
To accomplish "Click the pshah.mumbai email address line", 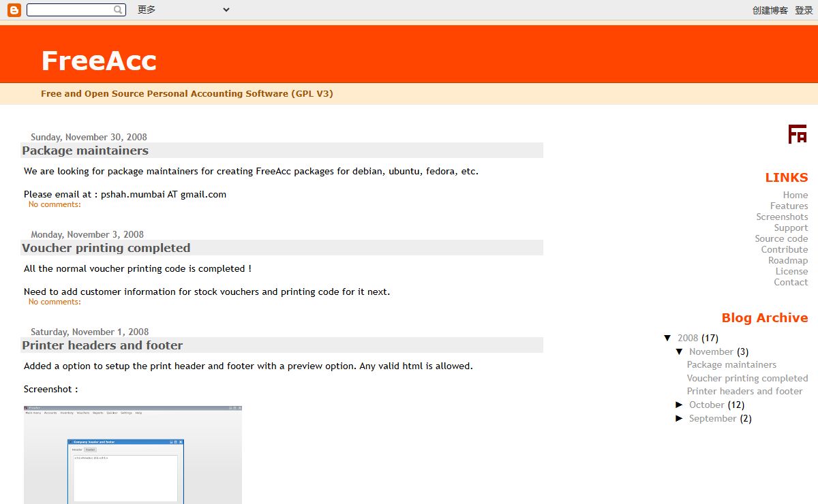I will [x=125, y=194].
